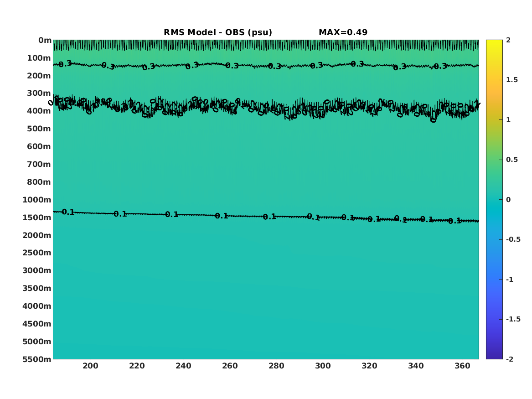Click the '220' x-axis tick label
Image resolution: width=532 pixels, height=399 pixels.
(x=137, y=366)
